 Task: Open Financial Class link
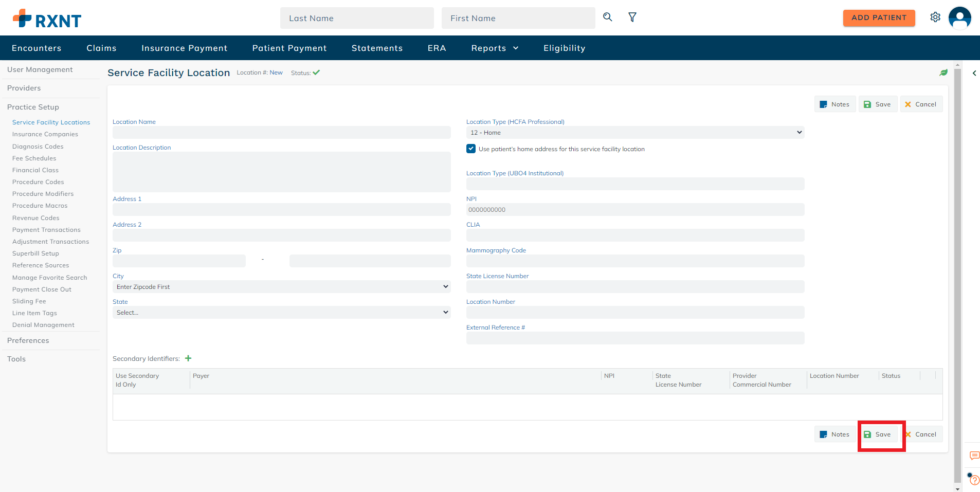point(35,170)
